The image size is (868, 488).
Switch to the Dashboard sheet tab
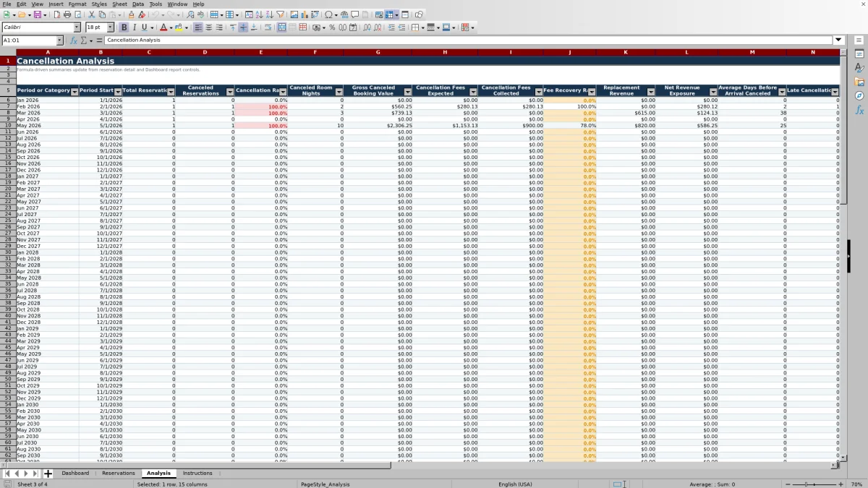(75, 474)
